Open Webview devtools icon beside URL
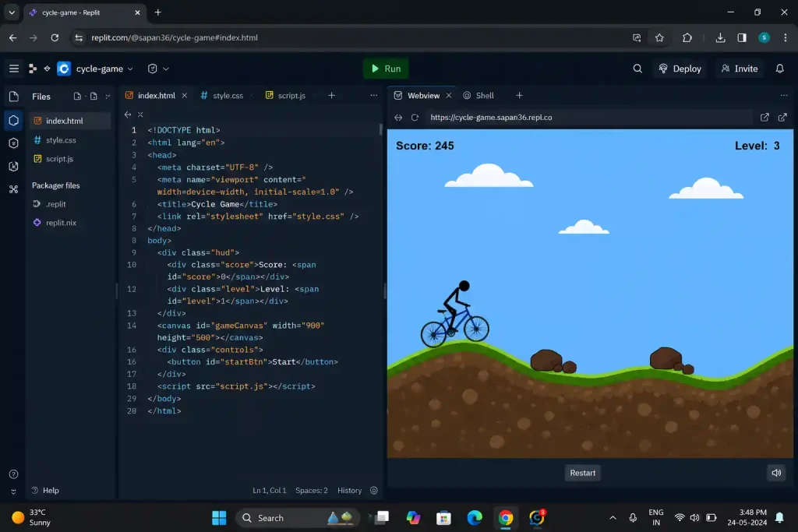 coord(764,118)
